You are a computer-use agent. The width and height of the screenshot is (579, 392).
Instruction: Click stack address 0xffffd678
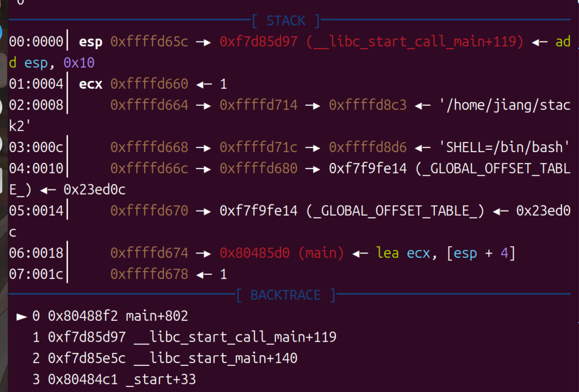point(149,274)
